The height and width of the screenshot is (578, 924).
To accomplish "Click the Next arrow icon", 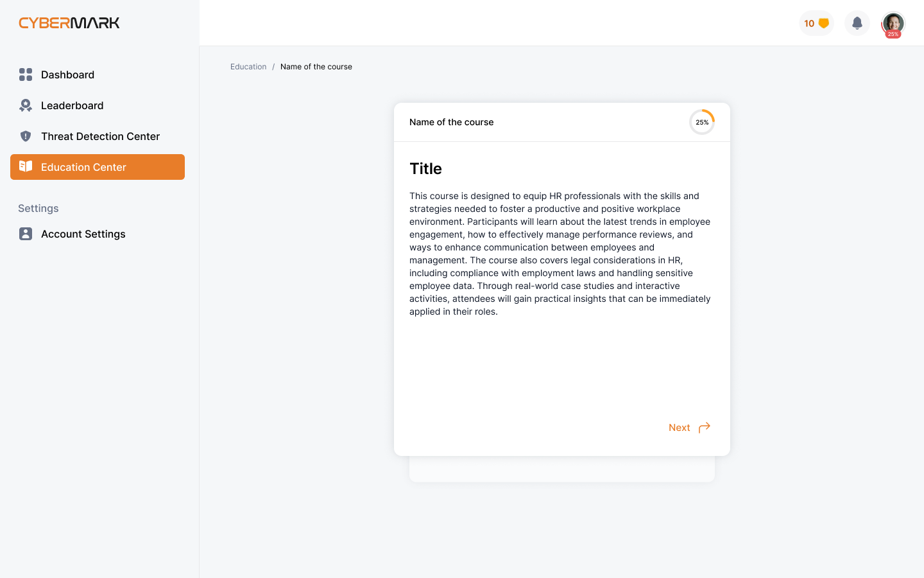I will (x=705, y=428).
